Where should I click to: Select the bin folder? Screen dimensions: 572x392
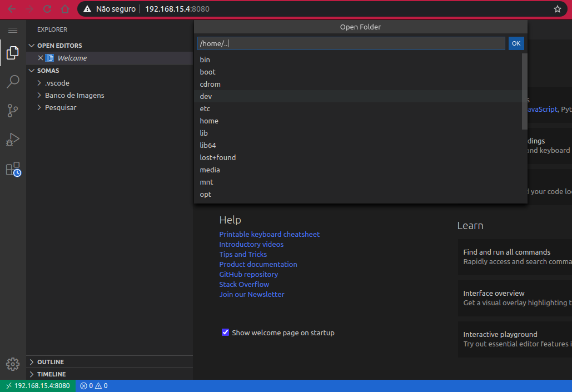point(358,59)
